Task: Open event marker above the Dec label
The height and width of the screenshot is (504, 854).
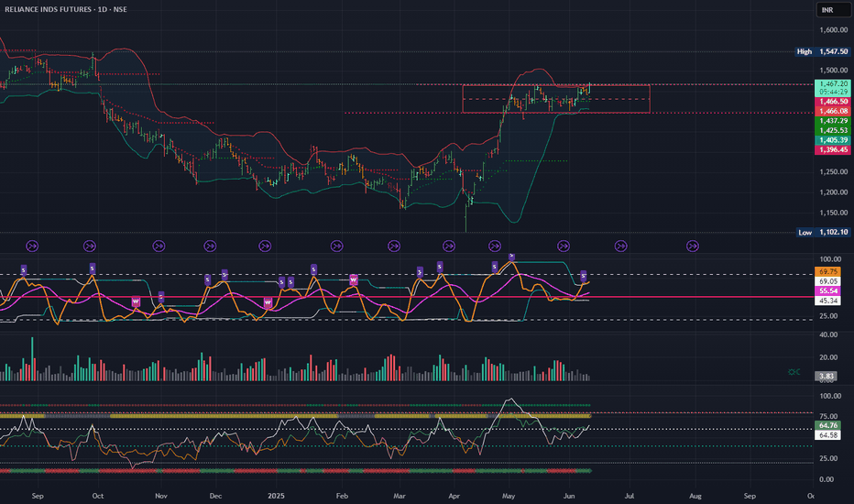Action: tap(210, 247)
